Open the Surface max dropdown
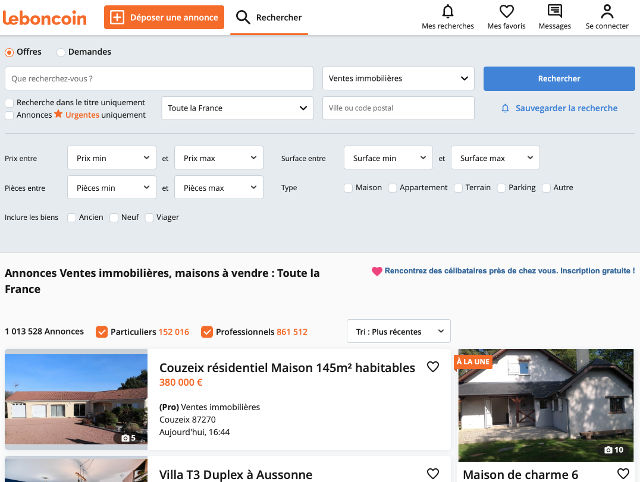This screenshot has width=640, height=482. (495, 158)
